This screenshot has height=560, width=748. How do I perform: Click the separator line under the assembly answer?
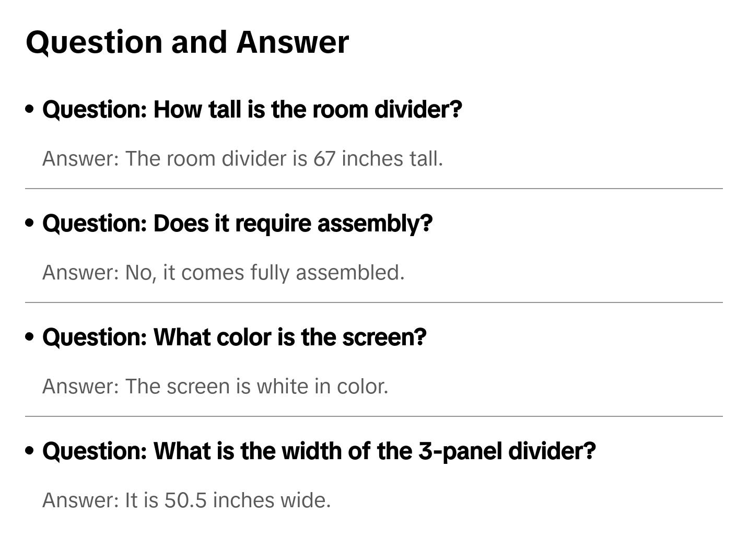(x=374, y=302)
